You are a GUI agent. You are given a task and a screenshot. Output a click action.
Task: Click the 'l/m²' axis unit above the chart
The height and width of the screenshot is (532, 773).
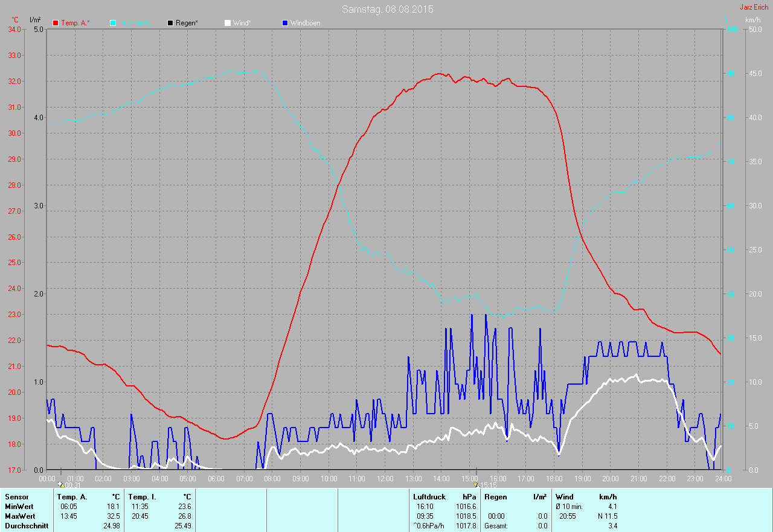(x=35, y=20)
